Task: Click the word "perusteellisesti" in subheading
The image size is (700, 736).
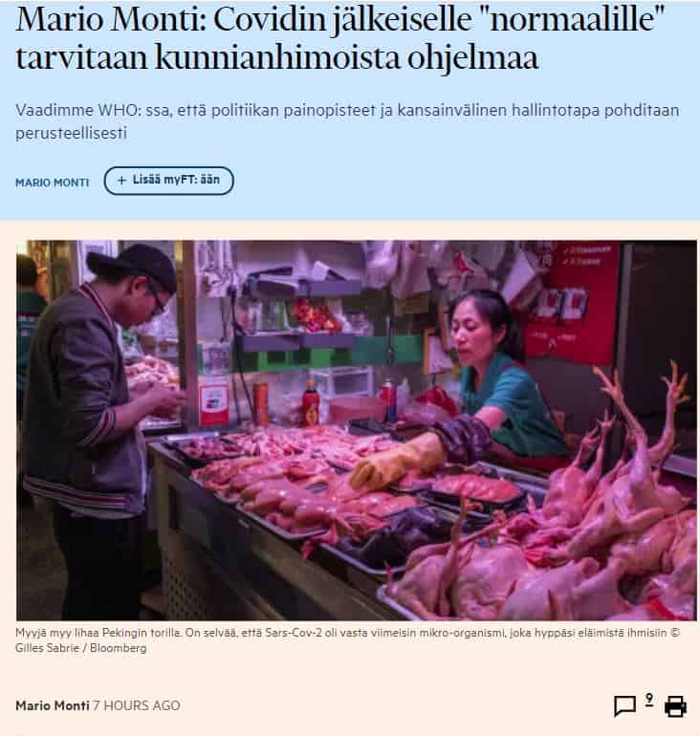Action: coord(72,133)
